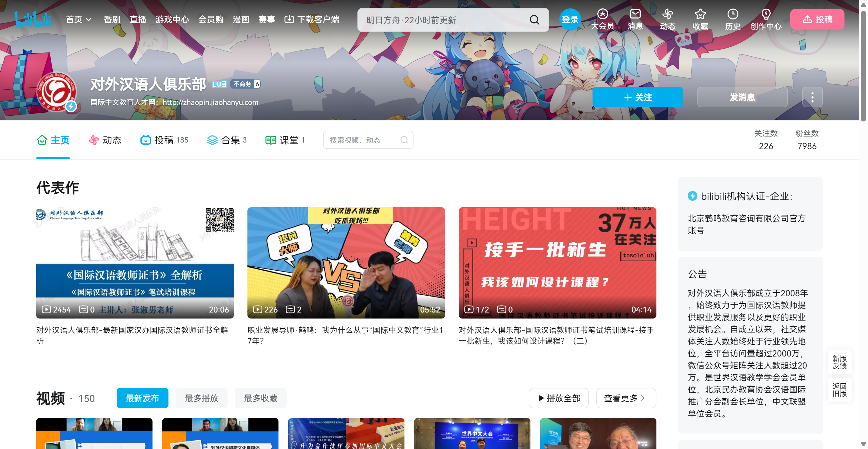868x449 pixels.
Task: Click the avatar's blue verification badge
Action: click(71, 106)
